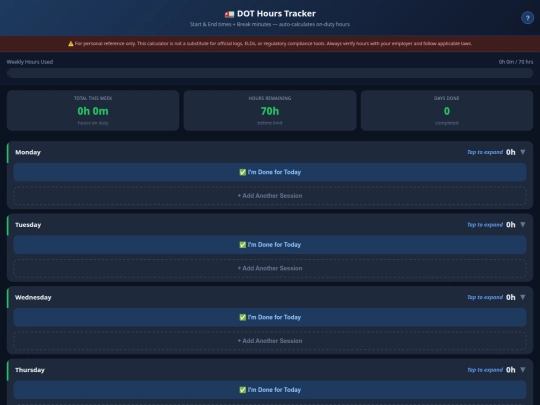The height and width of the screenshot is (405, 540).
Task: Click Monday's 0h total
Action: [511, 152]
